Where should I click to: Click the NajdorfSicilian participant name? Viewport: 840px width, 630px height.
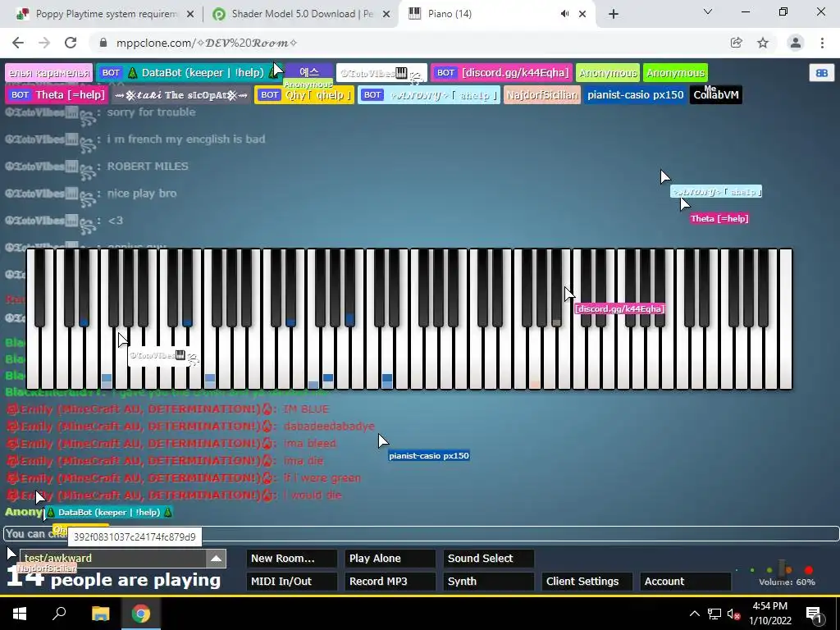tap(541, 95)
